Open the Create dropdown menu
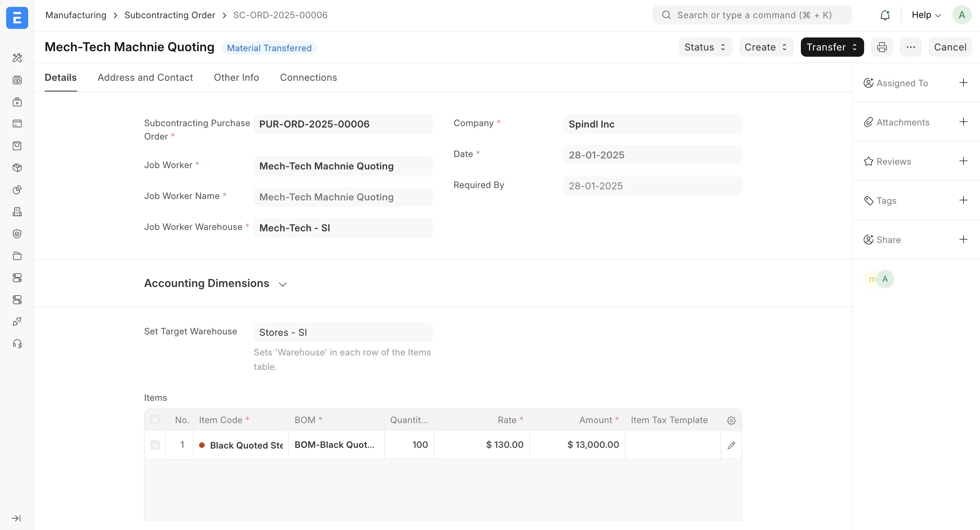Image resolution: width=980 pixels, height=530 pixels. pos(766,47)
